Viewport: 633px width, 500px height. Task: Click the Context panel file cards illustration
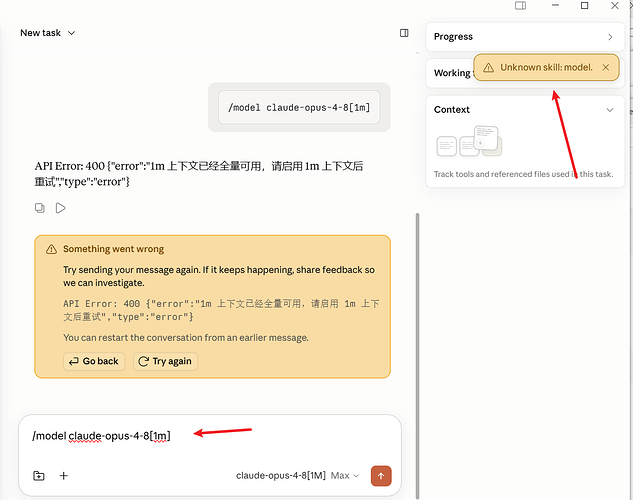(x=469, y=141)
